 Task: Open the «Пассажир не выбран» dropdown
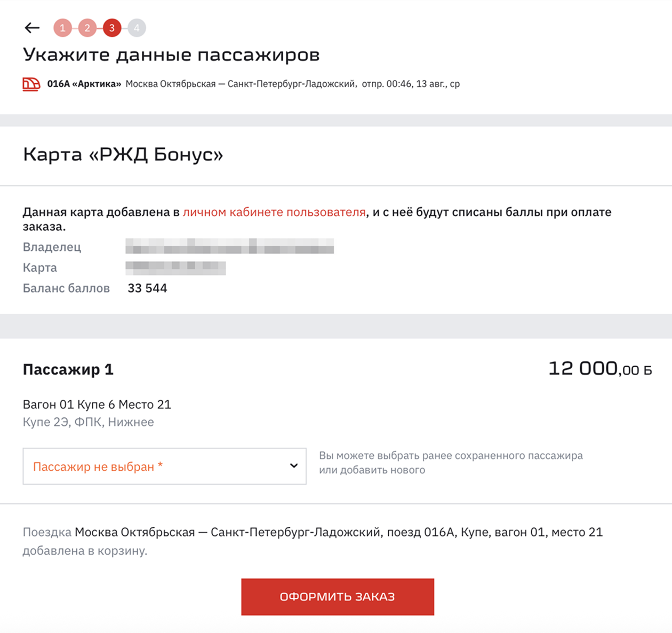pos(164,466)
